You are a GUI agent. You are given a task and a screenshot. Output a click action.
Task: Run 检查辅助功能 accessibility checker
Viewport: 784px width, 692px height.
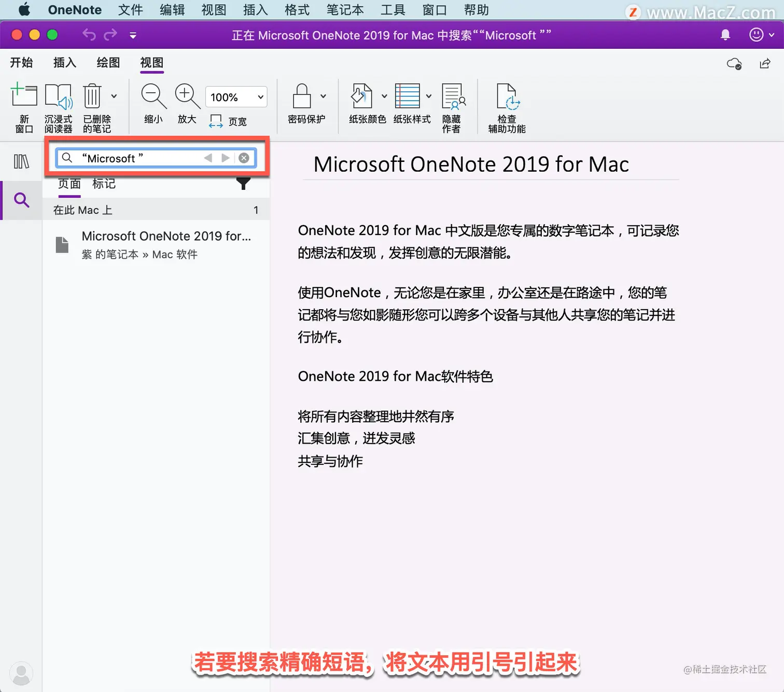(507, 107)
